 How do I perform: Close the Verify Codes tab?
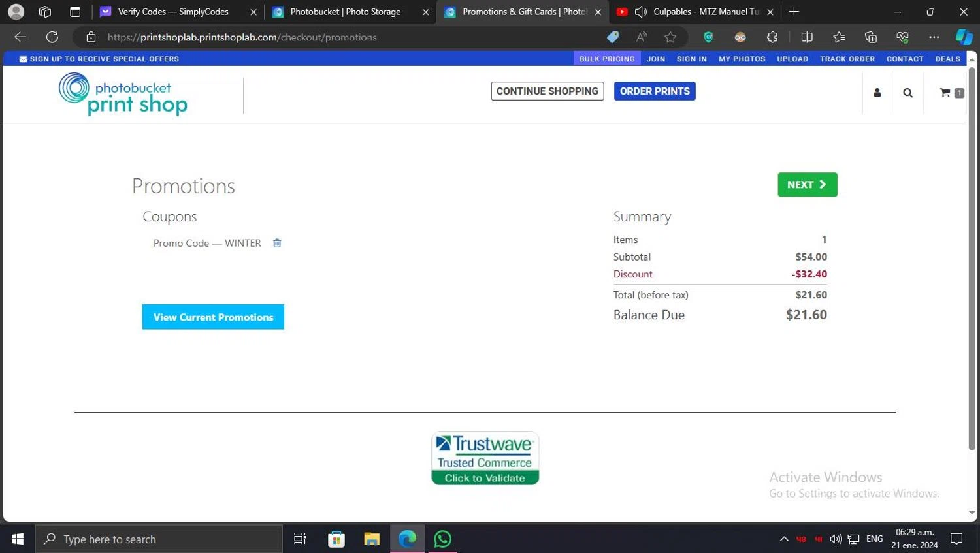pos(253,12)
